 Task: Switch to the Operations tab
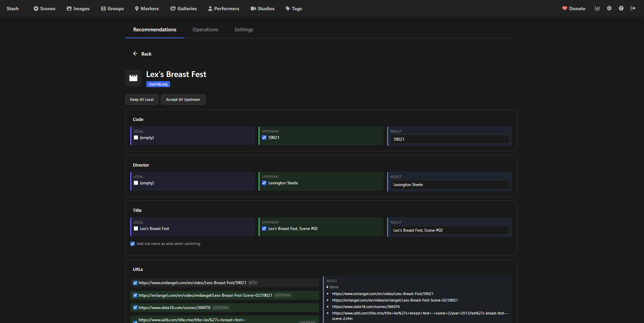pos(205,30)
